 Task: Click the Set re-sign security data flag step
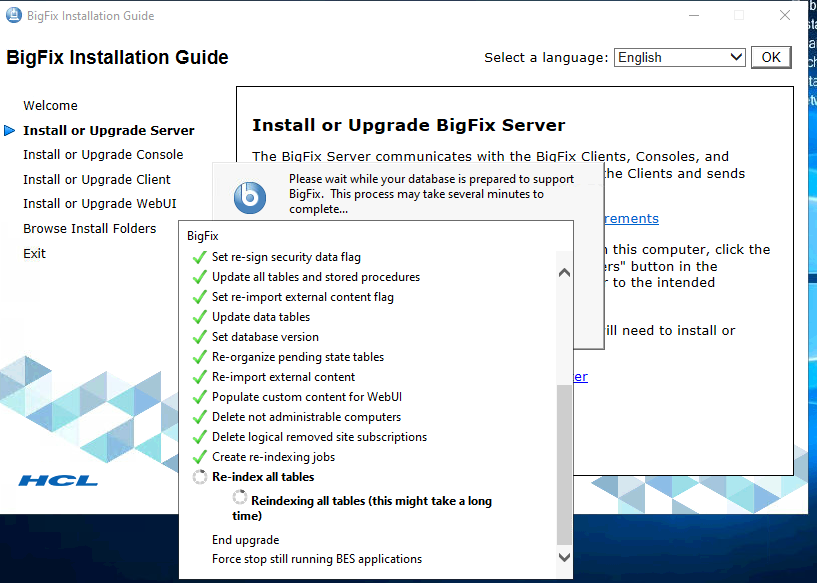pos(286,257)
